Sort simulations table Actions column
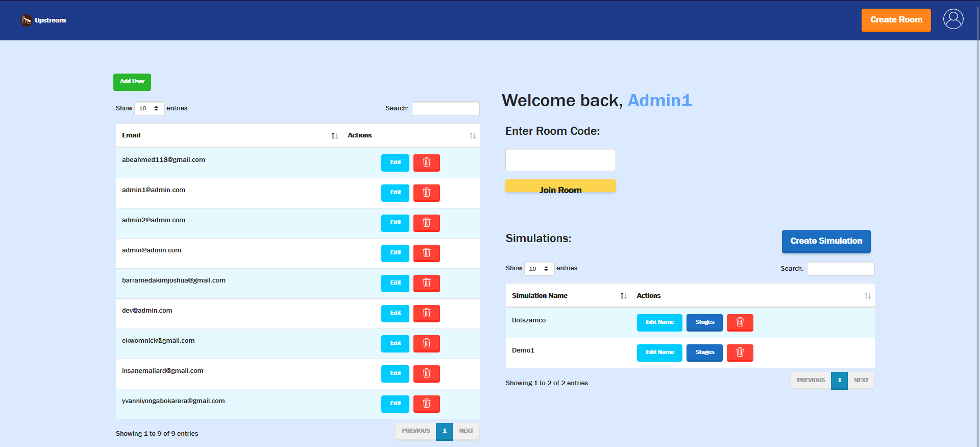This screenshot has width=980, height=447. (x=753, y=296)
